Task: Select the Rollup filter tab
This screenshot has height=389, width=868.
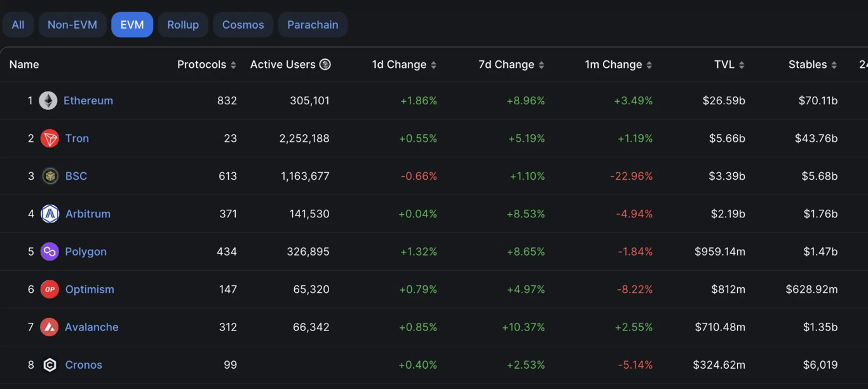Action: pos(183,25)
